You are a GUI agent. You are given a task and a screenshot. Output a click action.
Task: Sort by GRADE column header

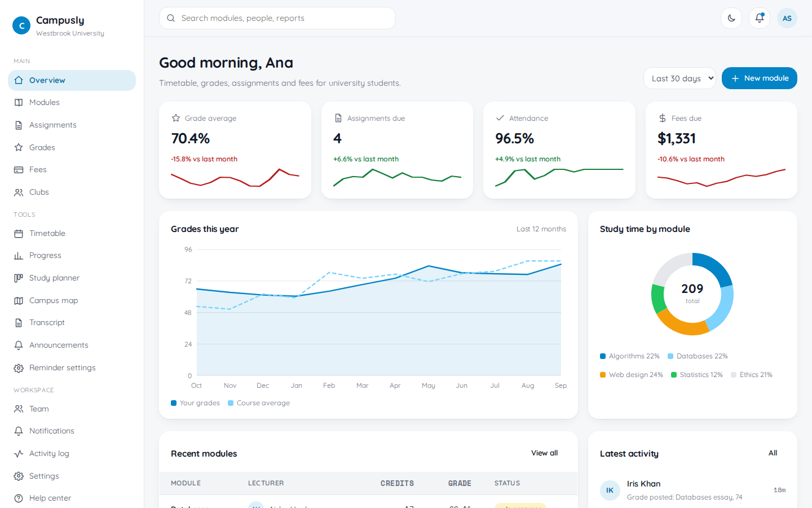click(x=460, y=484)
